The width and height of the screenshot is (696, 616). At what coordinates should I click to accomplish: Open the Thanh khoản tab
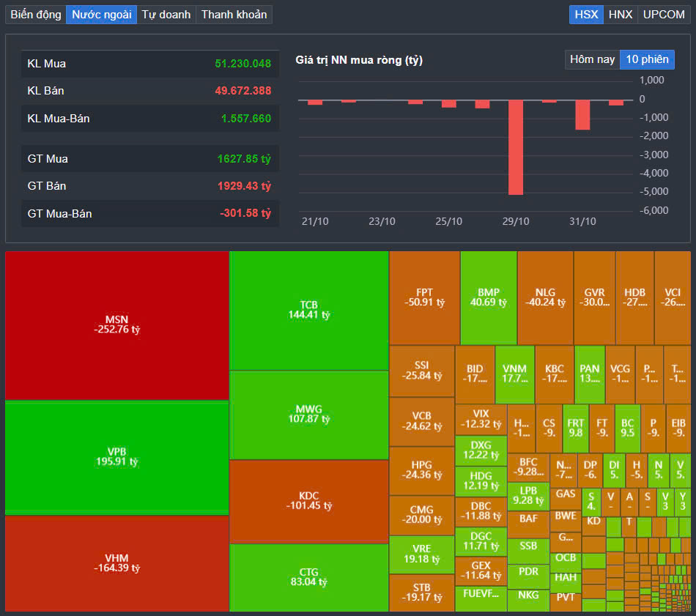click(234, 15)
